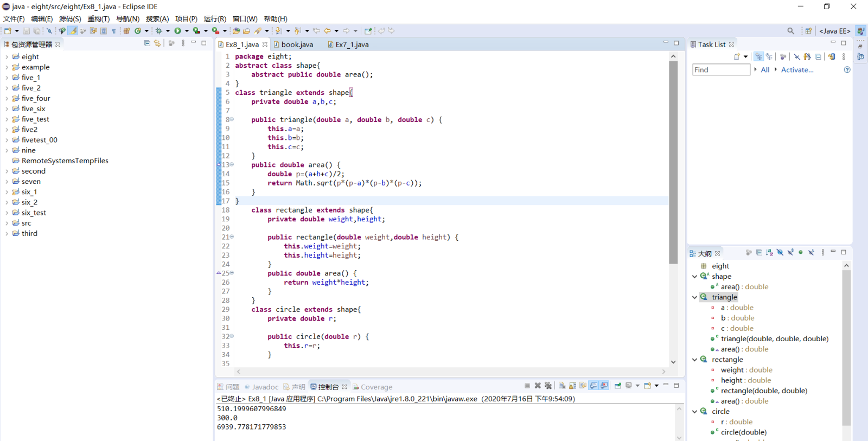Toggle alphabetical Sort in the outline panel
The height and width of the screenshot is (441, 868).
[769, 253]
